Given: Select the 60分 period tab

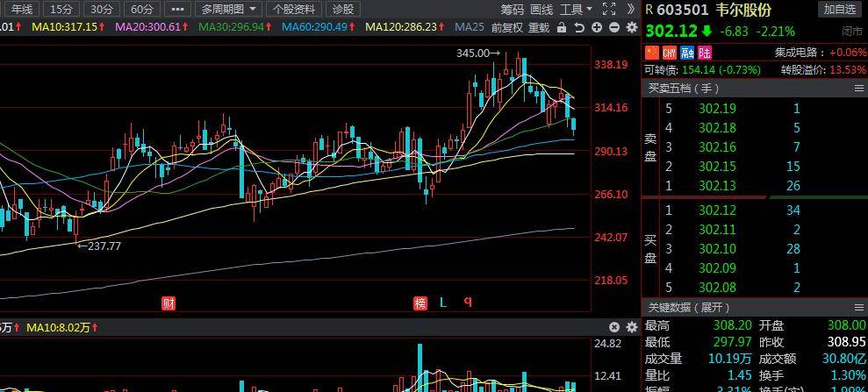Looking at the screenshot, I should (x=143, y=10).
